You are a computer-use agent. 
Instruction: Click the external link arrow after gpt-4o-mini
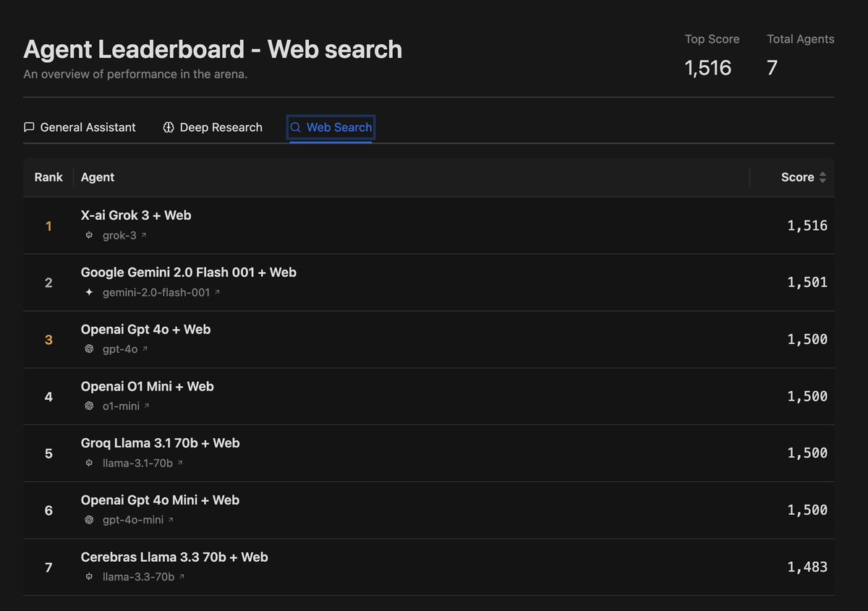[171, 521]
